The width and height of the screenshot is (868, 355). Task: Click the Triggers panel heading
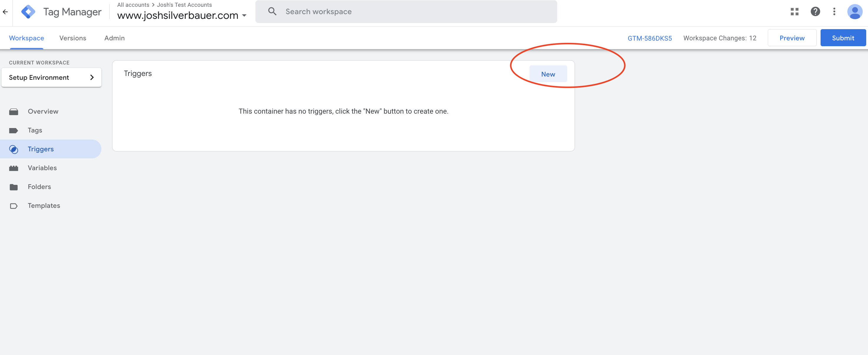(138, 73)
